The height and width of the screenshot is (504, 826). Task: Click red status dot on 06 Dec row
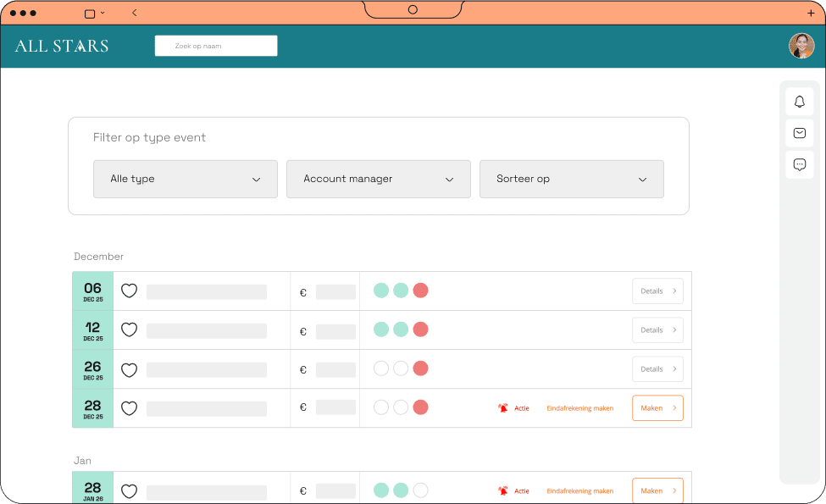[x=420, y=291]
